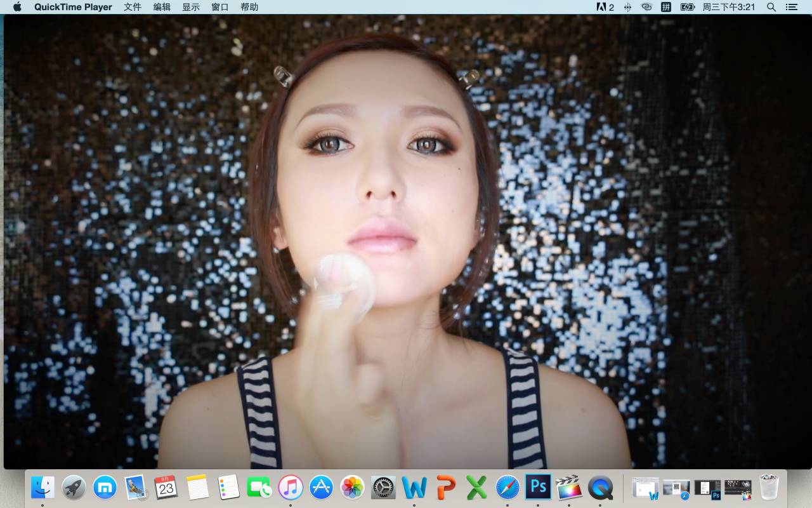
Task: Open the Notes app in Dock
Action: (x=197, y=487)
